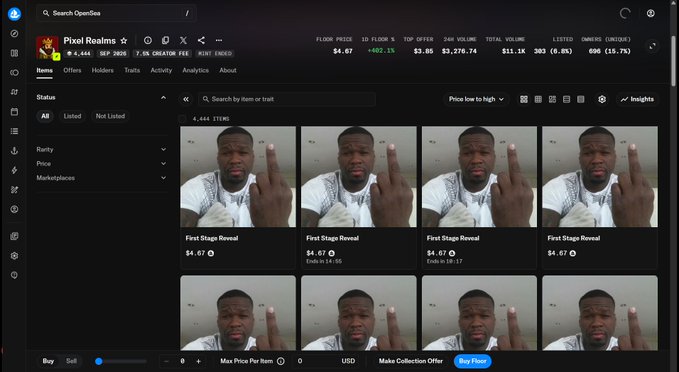This screenshot has width=679, height=372.
Task: Open the Activity tab
Action: 161,70
